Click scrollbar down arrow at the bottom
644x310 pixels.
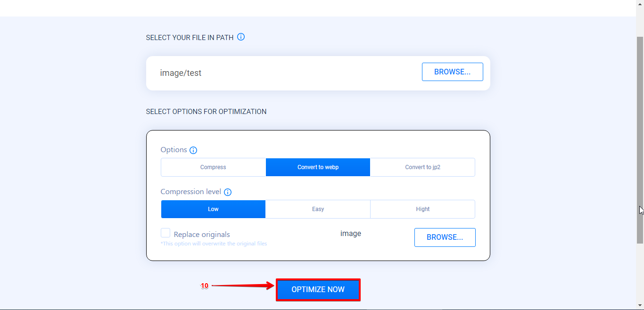(x=640, y=305)
